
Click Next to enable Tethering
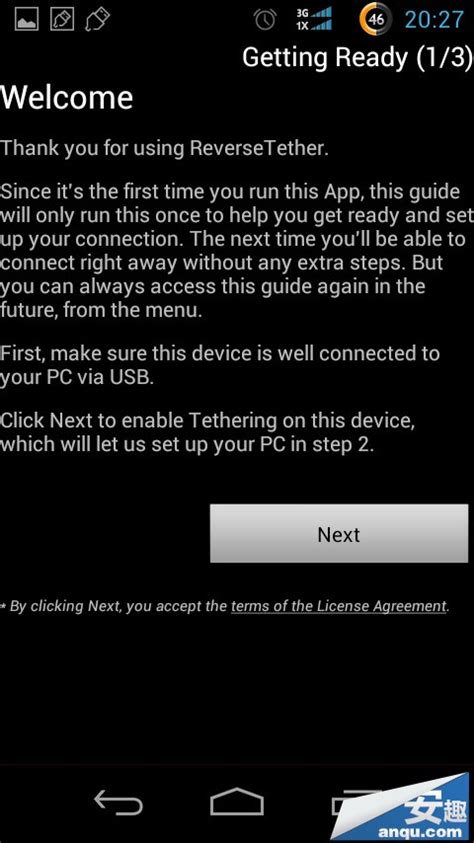click(x=339, y=533)
